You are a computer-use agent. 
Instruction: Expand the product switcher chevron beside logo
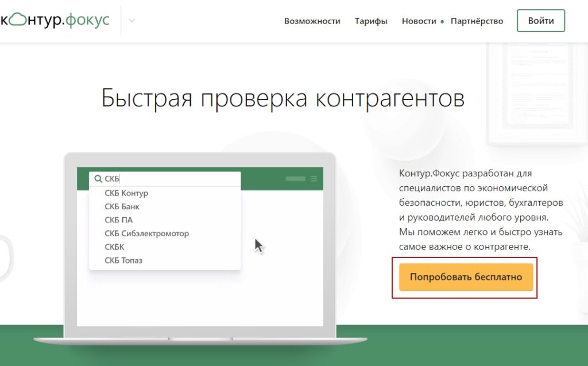(131, 21)
